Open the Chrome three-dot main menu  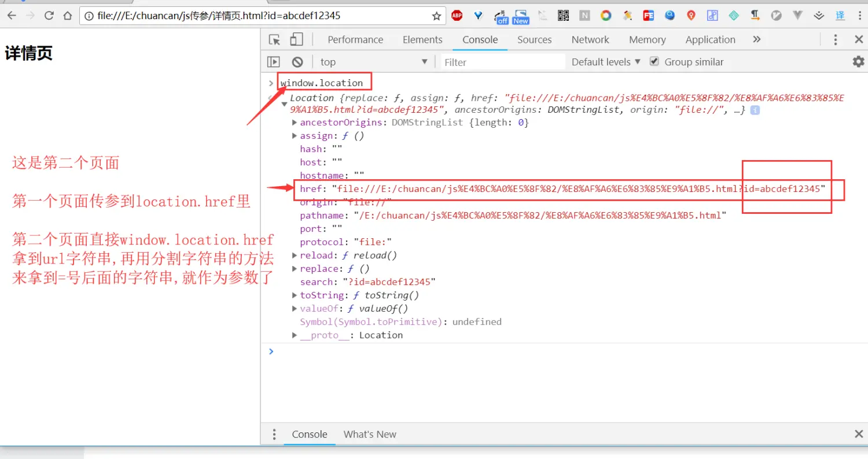pos(859,16)
